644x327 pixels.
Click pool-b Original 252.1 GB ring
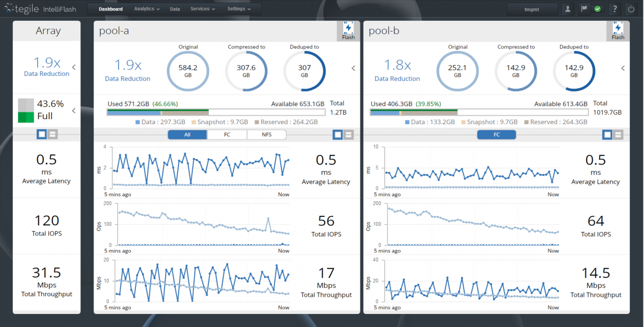tap(458, 71)
